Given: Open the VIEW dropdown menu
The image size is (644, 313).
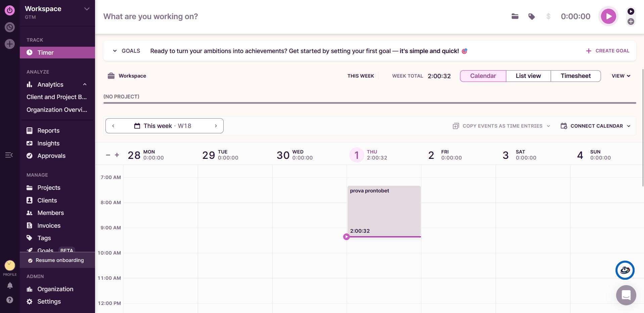Looking at the screenshot, I should point(621,76).
